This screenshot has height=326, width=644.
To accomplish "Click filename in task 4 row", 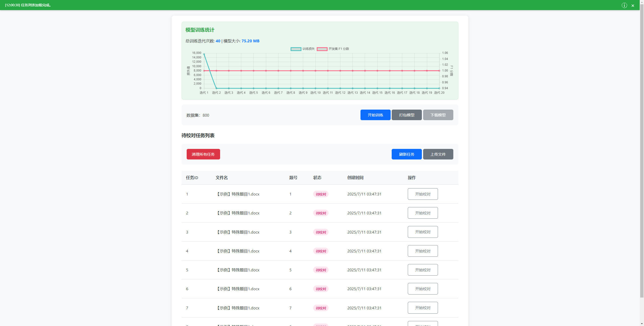I will point(238,251).
